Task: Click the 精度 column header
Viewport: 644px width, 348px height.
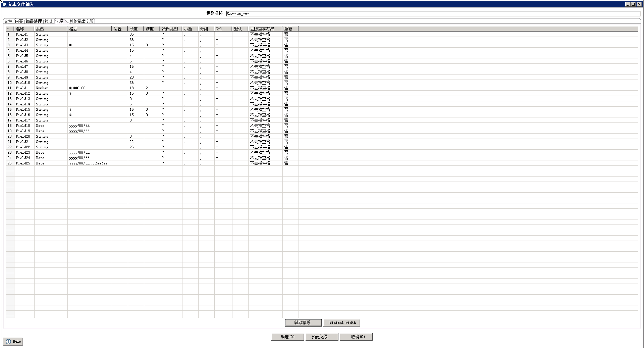Action: 152,29
